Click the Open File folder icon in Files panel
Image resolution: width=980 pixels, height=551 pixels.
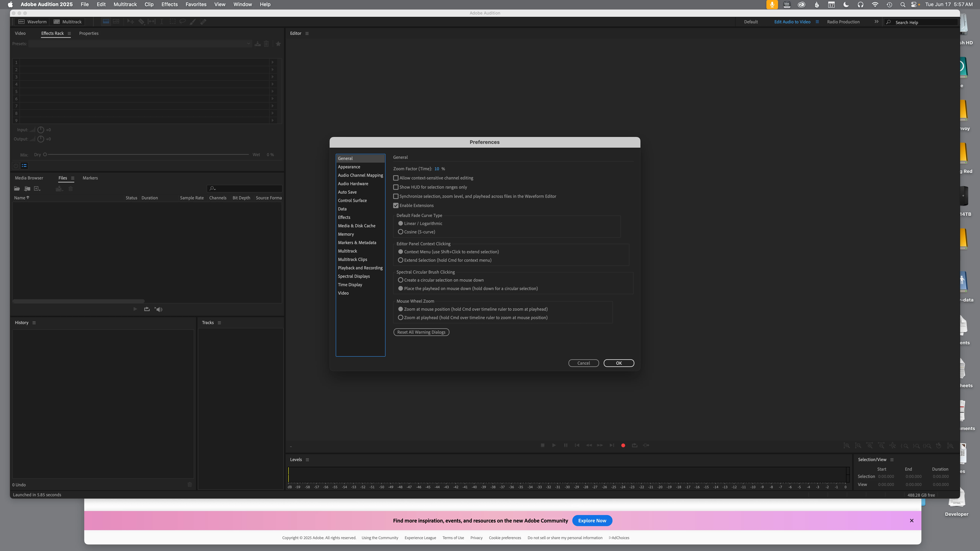(17, 189)
